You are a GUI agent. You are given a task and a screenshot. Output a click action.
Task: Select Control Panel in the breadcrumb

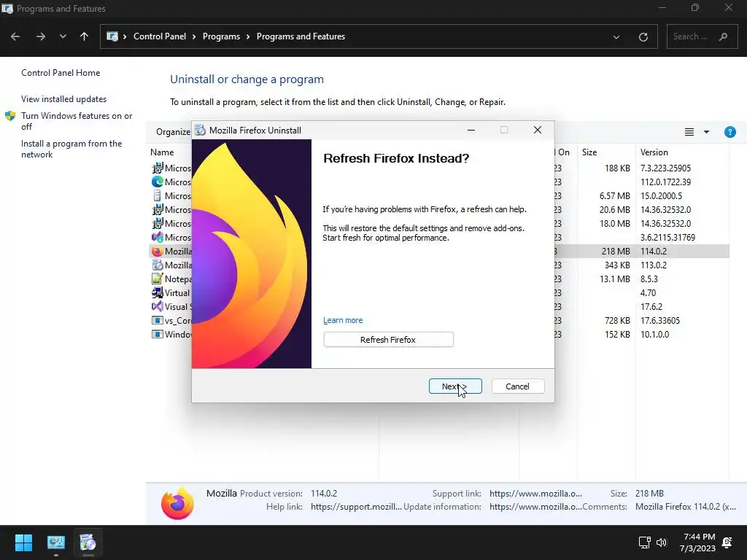[160, 36]
